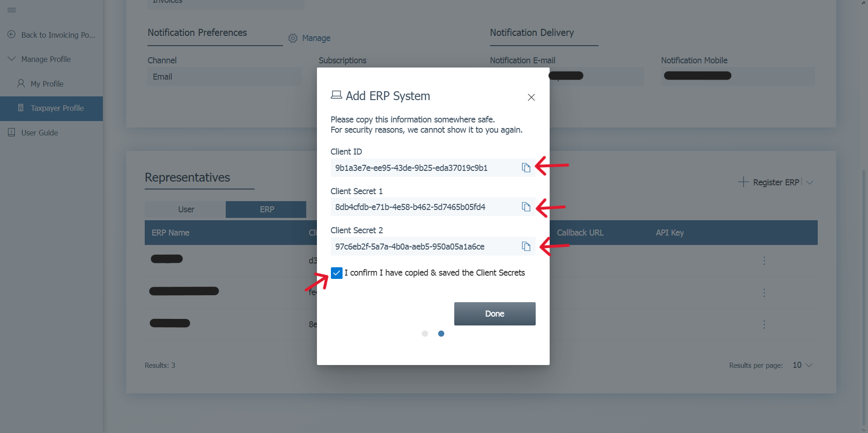Viewport: 868px width, 433px height.
Task: Open actions menu for third ERP row
Action: 764,325
